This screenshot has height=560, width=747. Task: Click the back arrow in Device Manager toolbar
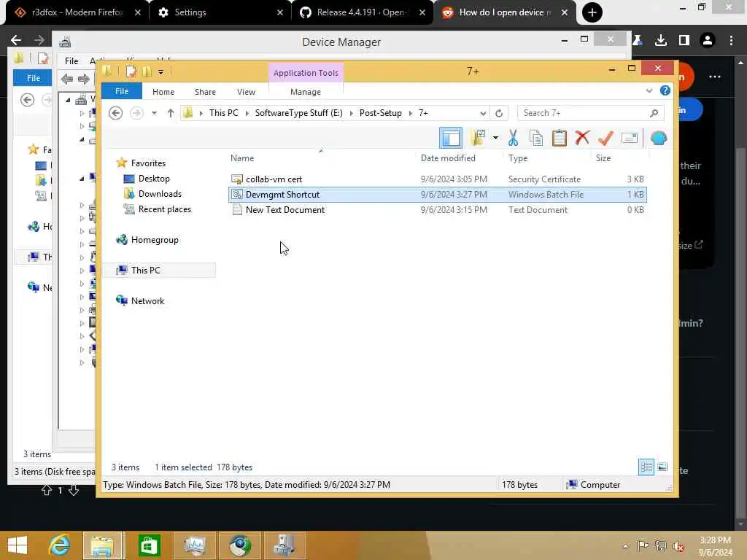[x=67, y=79]
